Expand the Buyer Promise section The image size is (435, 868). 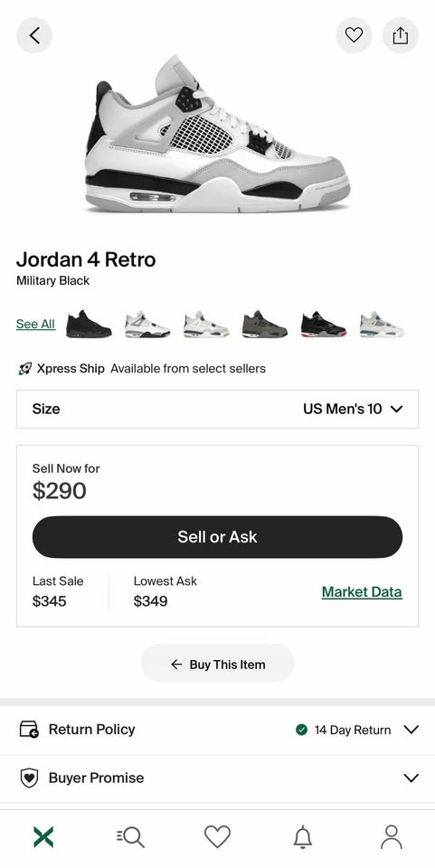tap(217, 778)
